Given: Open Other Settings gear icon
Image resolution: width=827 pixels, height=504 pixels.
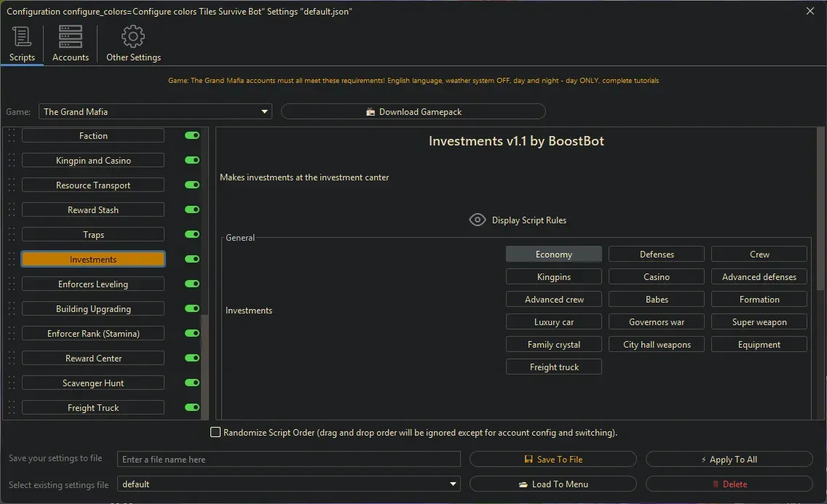Looking at the screenshot, I should coord(133,37).
